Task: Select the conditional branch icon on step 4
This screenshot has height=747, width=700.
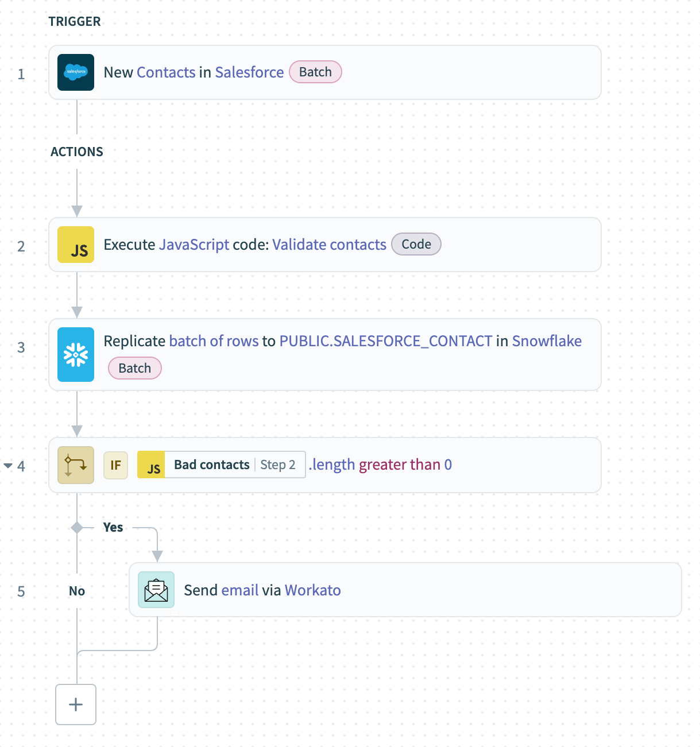Action: pos(75,465)
